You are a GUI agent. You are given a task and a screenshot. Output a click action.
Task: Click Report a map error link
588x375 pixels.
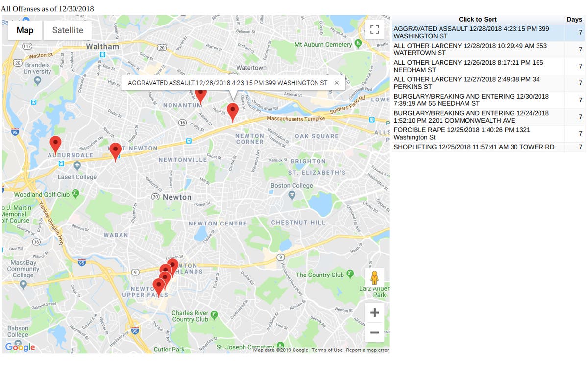367,350
